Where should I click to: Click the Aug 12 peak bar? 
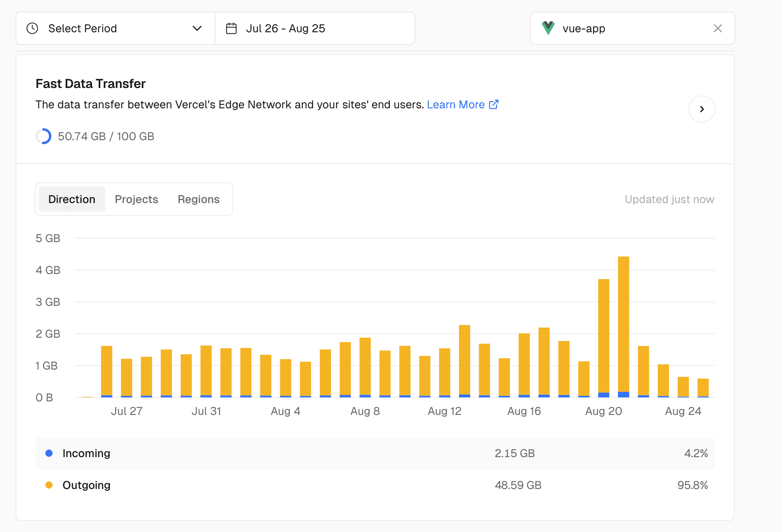464,361
